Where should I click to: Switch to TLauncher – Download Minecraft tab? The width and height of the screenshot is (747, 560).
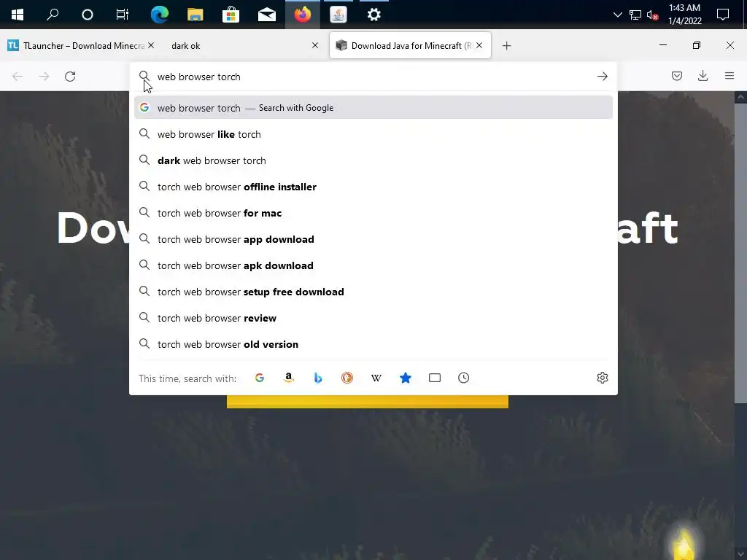[x=81, y=46]
